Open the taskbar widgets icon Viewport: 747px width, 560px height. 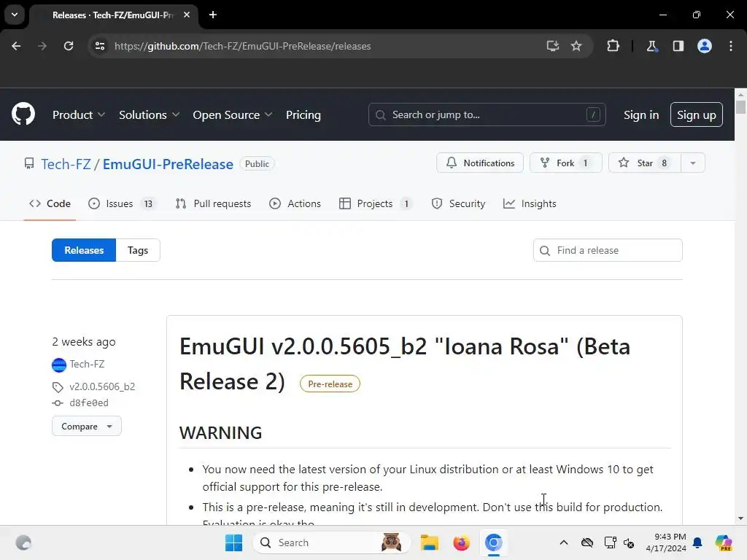tap(23, 542)
